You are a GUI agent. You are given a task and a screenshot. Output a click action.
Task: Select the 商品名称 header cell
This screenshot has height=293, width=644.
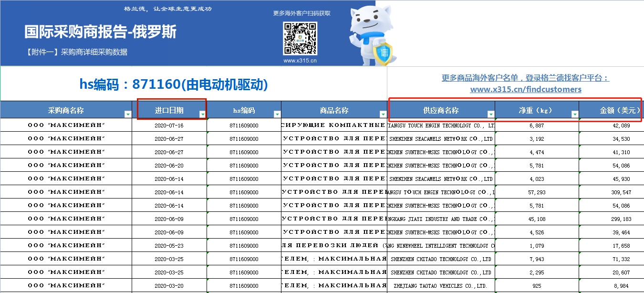pyautogui.click(x=334, y=110)
